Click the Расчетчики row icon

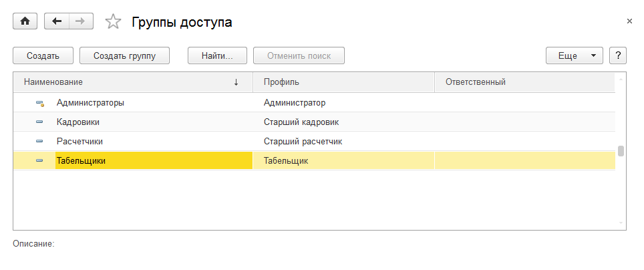tap(39, 142)
